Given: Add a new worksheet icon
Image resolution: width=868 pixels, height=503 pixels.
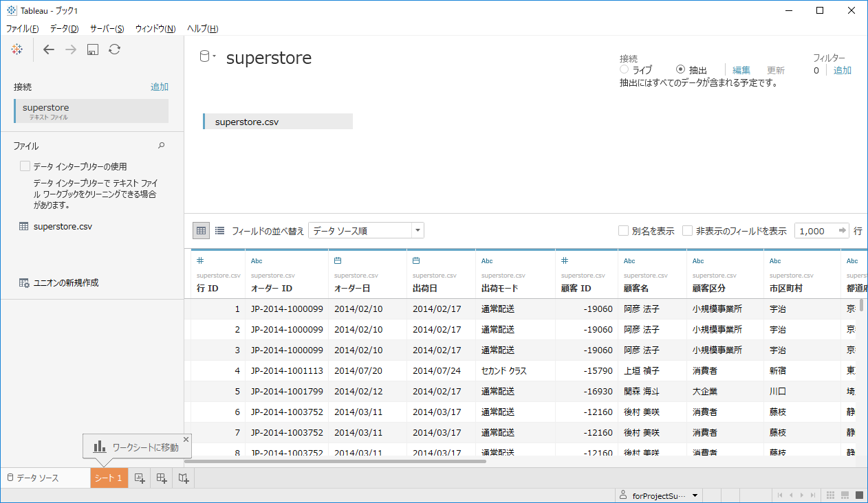Looking at the screenshot, I should coord(139,478).
